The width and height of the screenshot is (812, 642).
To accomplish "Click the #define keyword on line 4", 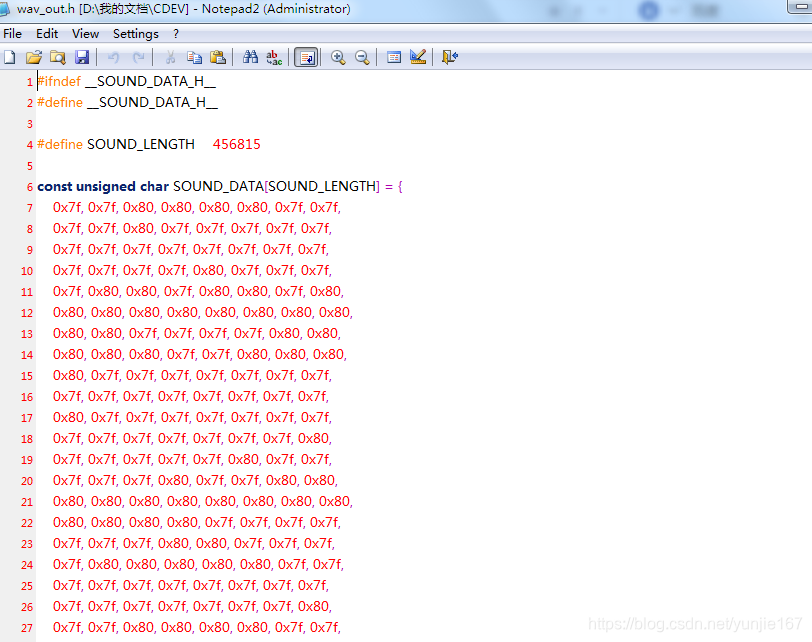I will pyautogui.click(x=60, y=144).
